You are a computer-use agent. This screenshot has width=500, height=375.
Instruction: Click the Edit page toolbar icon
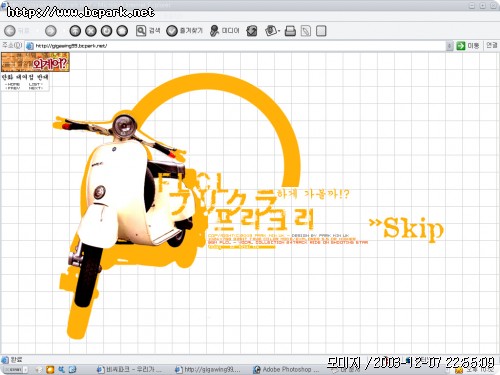coord(306,31)
